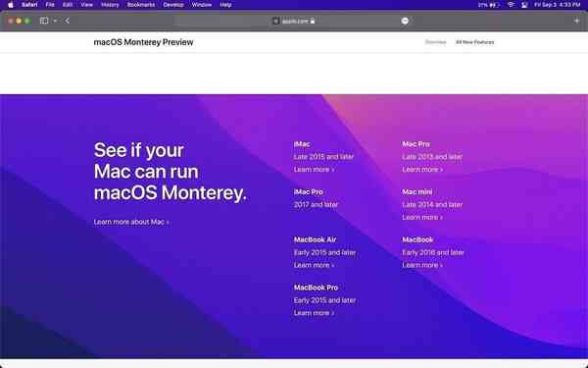
Task: Switch to the Overview tab
Action: pos(435,42)
